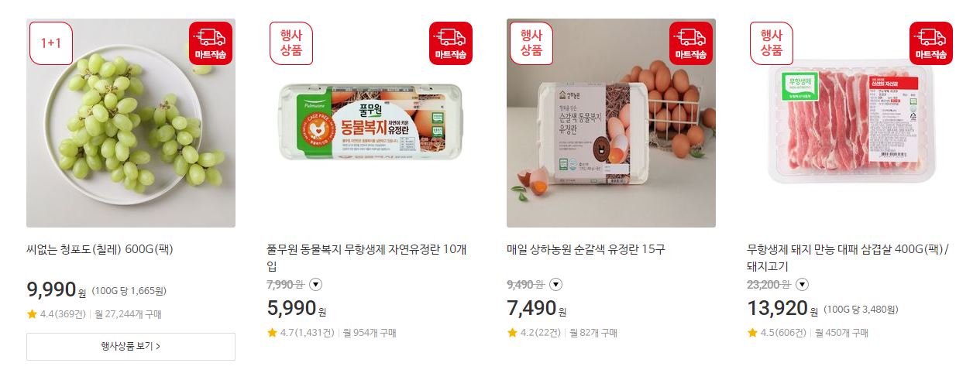Click 행사상품 badge on Pulmuone eggs image
The height and width of the screenshot is (380, 980).
291,43
